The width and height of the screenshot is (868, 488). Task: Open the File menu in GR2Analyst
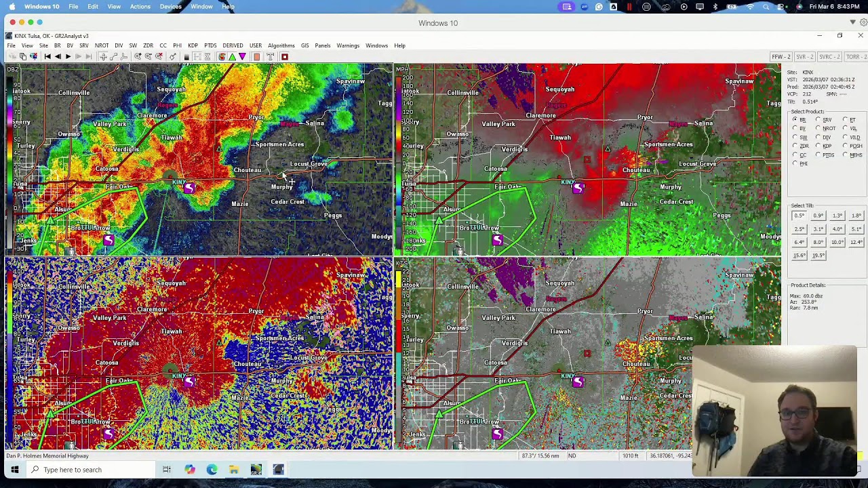[x=11, y=45]
